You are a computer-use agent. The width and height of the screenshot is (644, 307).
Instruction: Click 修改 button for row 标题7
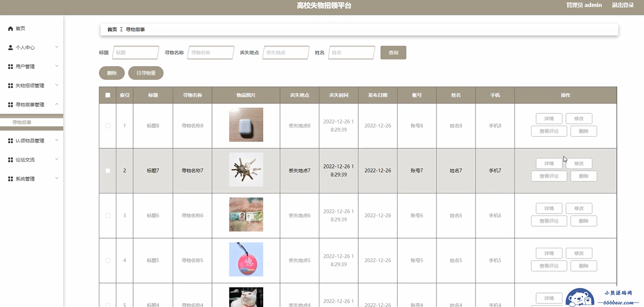pos(579,163)
